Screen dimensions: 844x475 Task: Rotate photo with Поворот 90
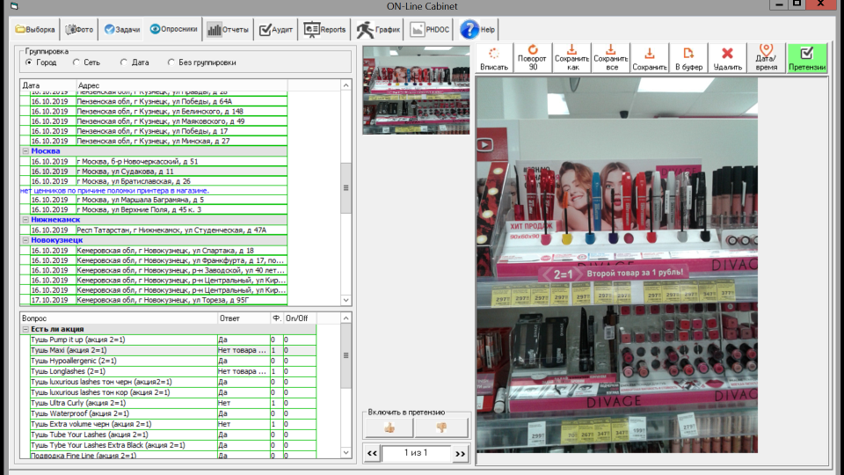click(532, 58)
